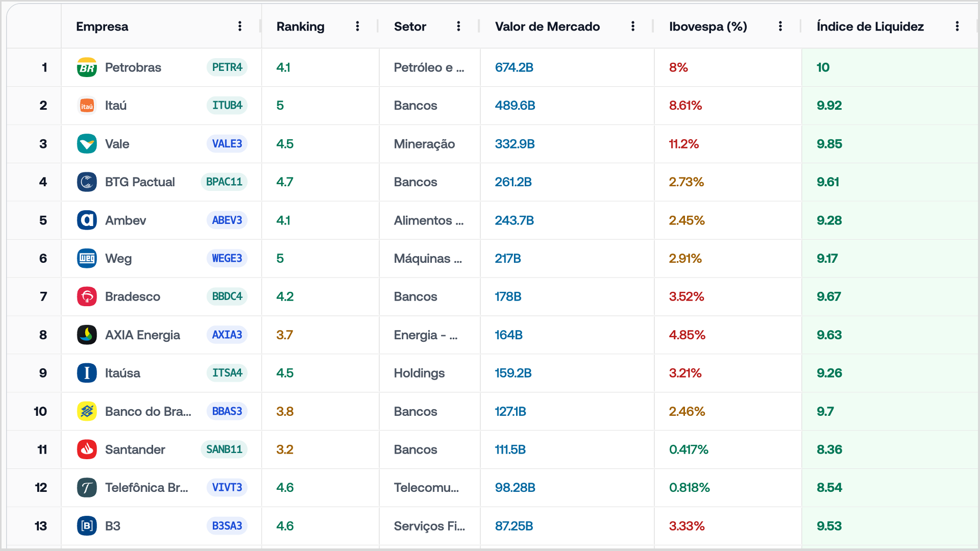
Task: Click the Itaúsa logo icon
Action: pyautogui.click(x=87, y=373)
